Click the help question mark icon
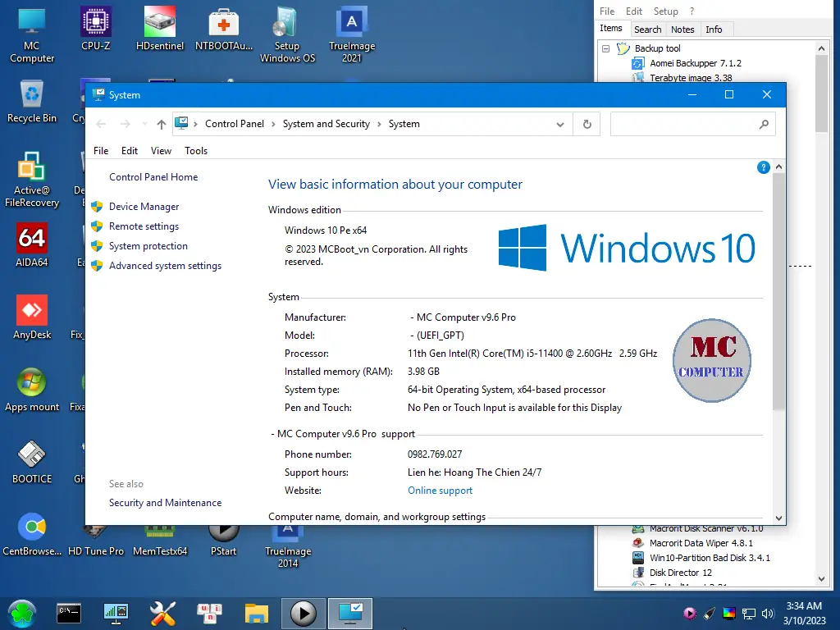 point(764,167)
